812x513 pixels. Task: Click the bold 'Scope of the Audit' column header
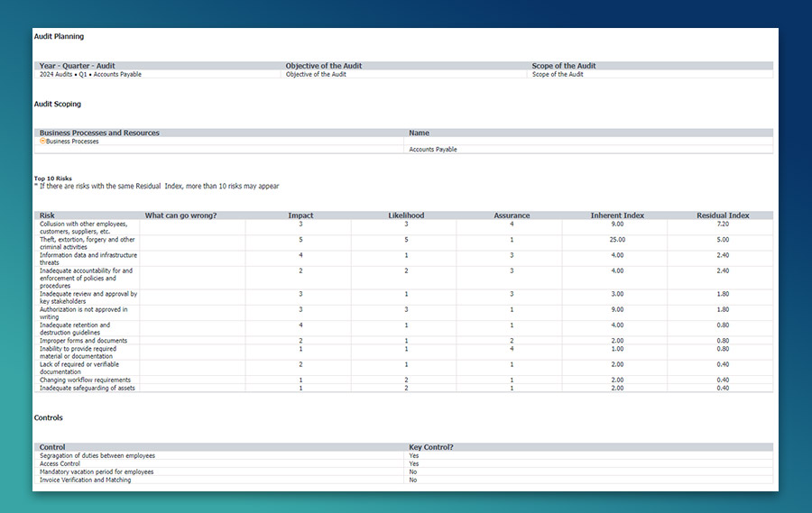[563, 66]
